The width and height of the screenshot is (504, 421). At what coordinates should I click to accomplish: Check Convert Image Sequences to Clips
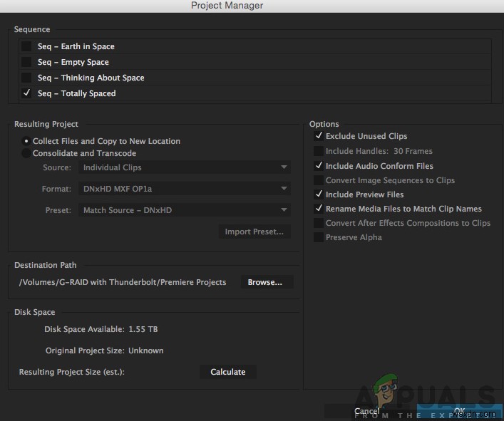319,180
